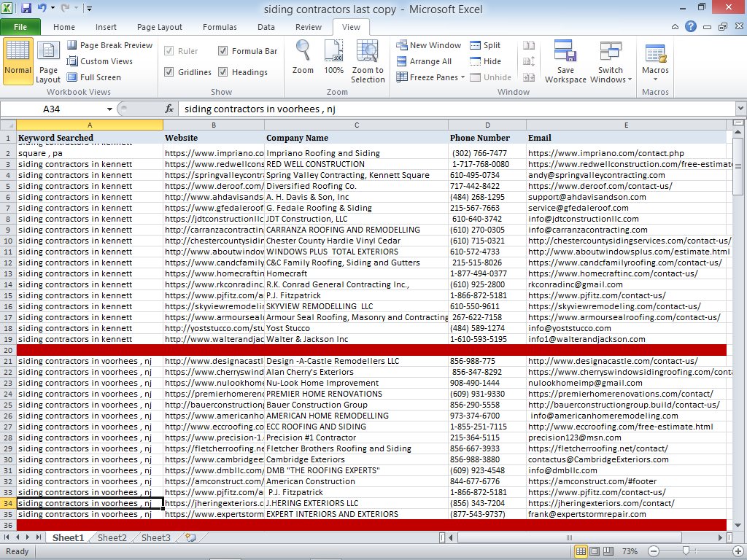Click the red row 20 separator cell
The width and height of the screenshot is (747, 560).
coord(371,350)
